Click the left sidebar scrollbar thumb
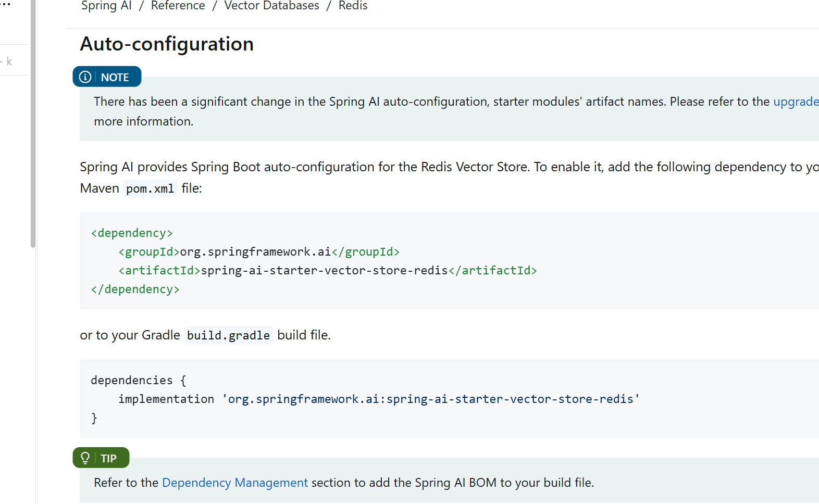This screenshot has width=819, height=504. click(33, 123)
